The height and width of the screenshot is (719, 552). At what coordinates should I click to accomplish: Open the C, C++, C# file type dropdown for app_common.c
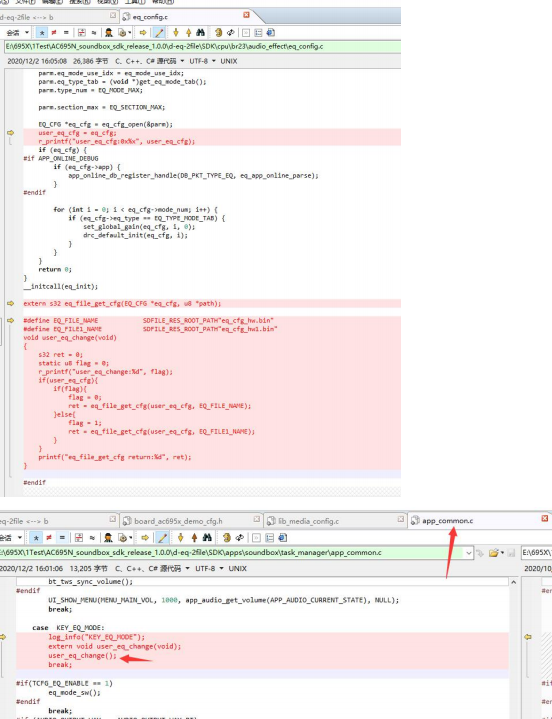click(x=154, y=569)
